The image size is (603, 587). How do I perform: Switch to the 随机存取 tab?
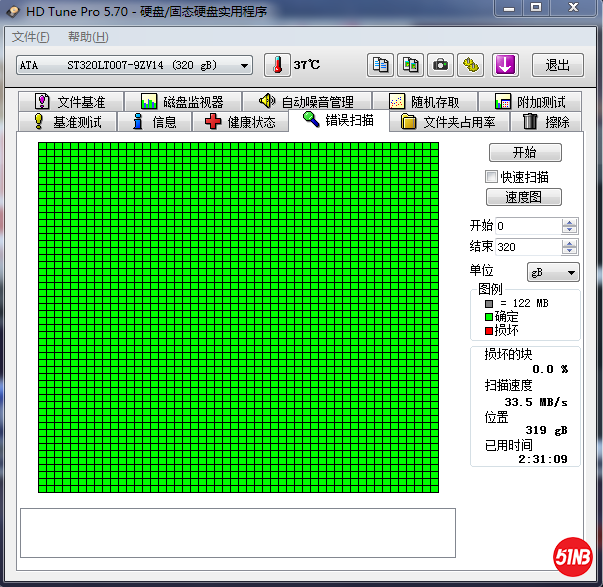[x=425, y=102]
